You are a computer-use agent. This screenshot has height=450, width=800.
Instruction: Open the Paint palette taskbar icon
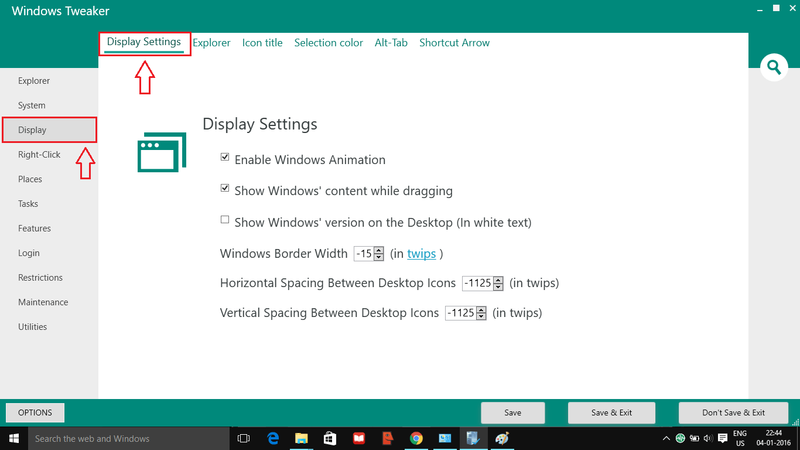click(x=502, y=438)
